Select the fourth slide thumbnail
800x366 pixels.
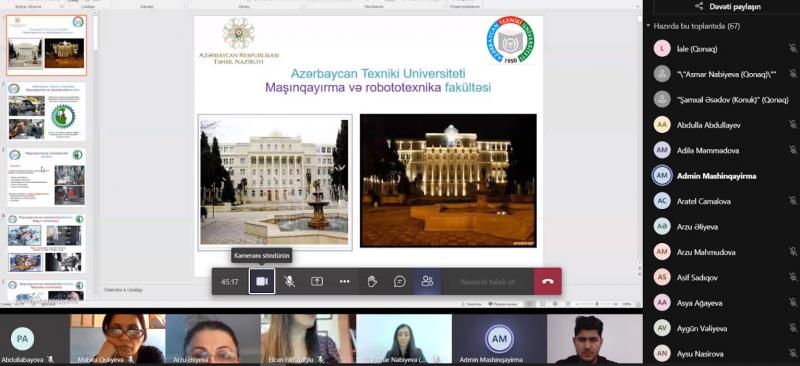pos(46,243)
